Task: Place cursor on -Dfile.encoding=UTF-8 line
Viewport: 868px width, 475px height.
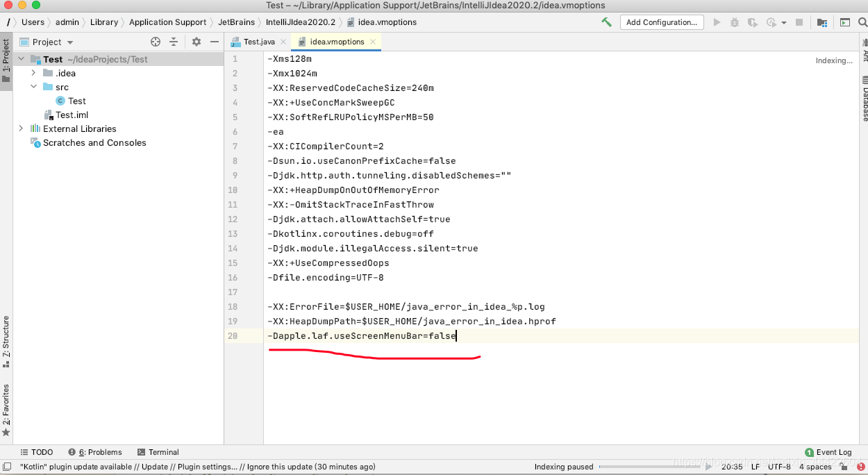Action: 326,277
